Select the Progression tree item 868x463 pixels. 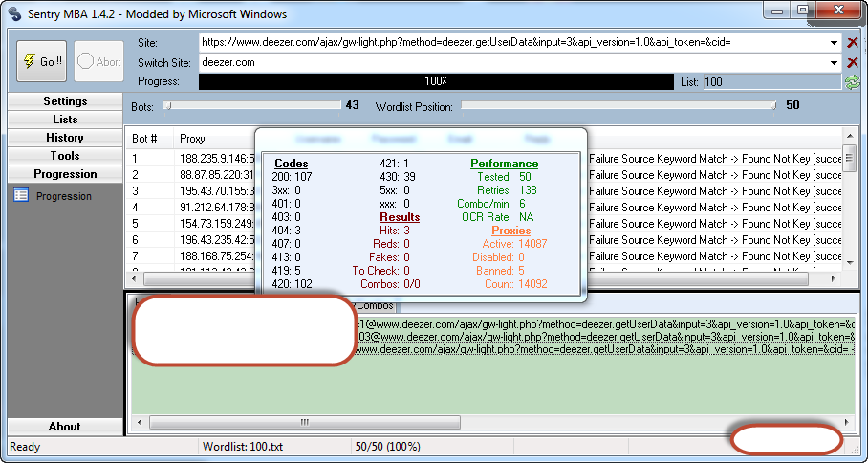click(x=63, y=196)
